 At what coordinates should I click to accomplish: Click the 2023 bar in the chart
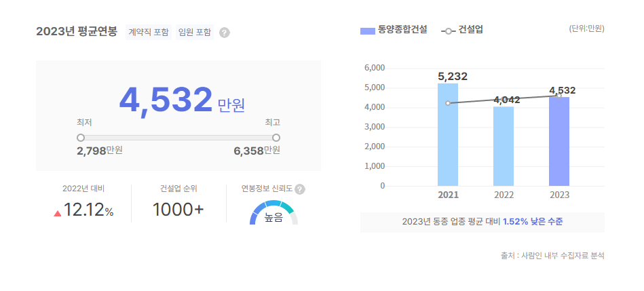(559, 142)
